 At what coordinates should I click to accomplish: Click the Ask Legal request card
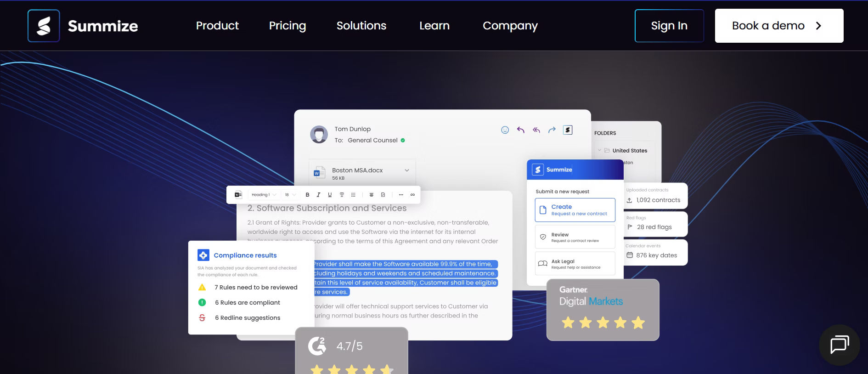pyautogui.click(x=575, y=263)
